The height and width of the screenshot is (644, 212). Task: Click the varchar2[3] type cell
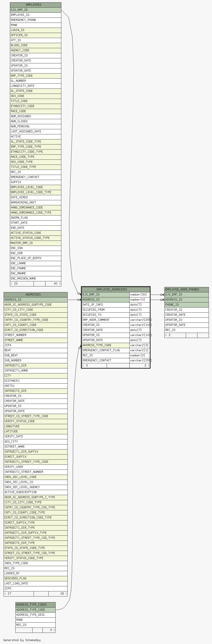click(x=140, y=346)
